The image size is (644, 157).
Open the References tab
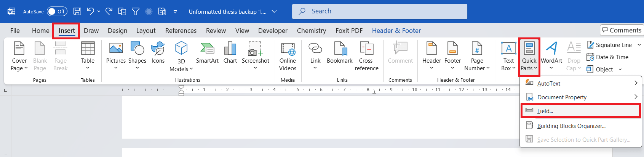(x=181, y=31)
